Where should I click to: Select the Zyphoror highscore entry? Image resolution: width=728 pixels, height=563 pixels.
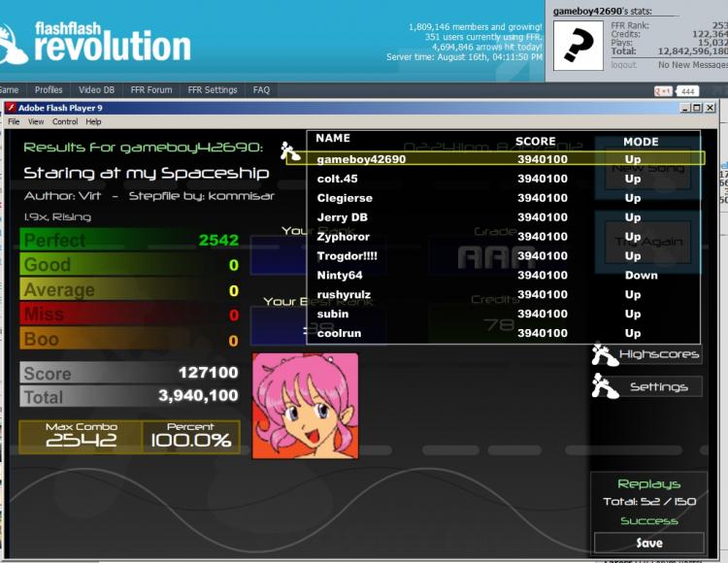(x=504, y=237)
